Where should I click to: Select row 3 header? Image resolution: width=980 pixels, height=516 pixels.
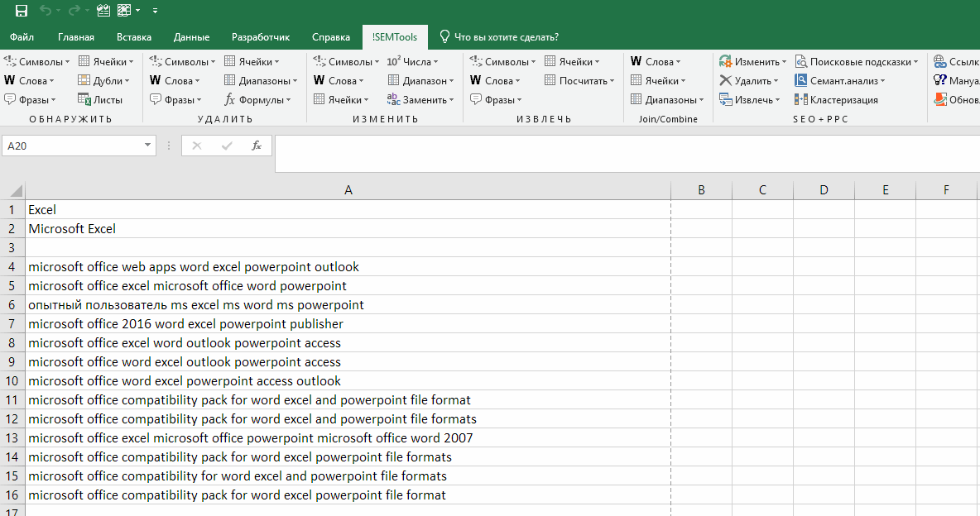tap(12, 247)
